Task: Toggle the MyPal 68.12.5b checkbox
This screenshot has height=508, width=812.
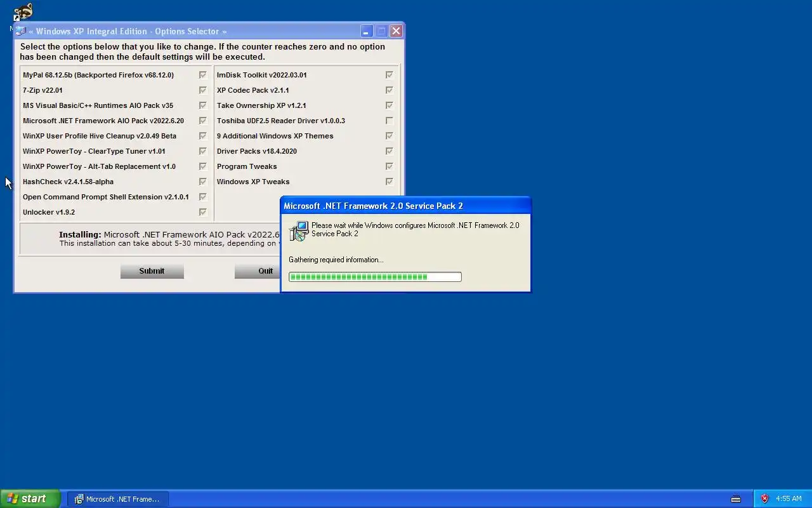Action: pyautogui.click(x=203, y=75)
